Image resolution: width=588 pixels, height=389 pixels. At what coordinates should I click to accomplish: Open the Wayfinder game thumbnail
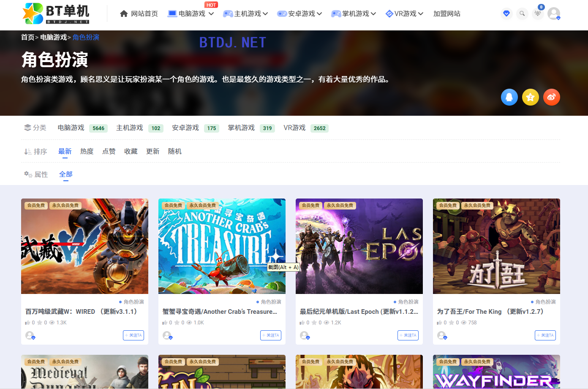pyautogui.click(x=496, y=372)
